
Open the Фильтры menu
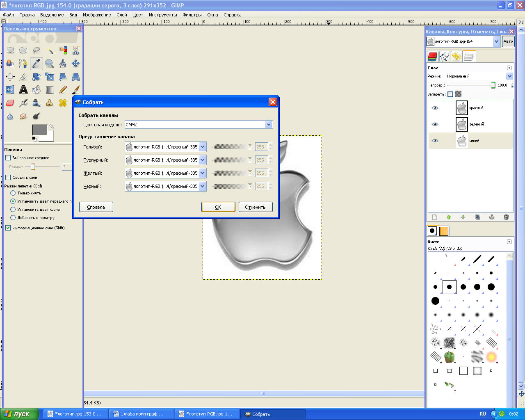click(192, 15)
